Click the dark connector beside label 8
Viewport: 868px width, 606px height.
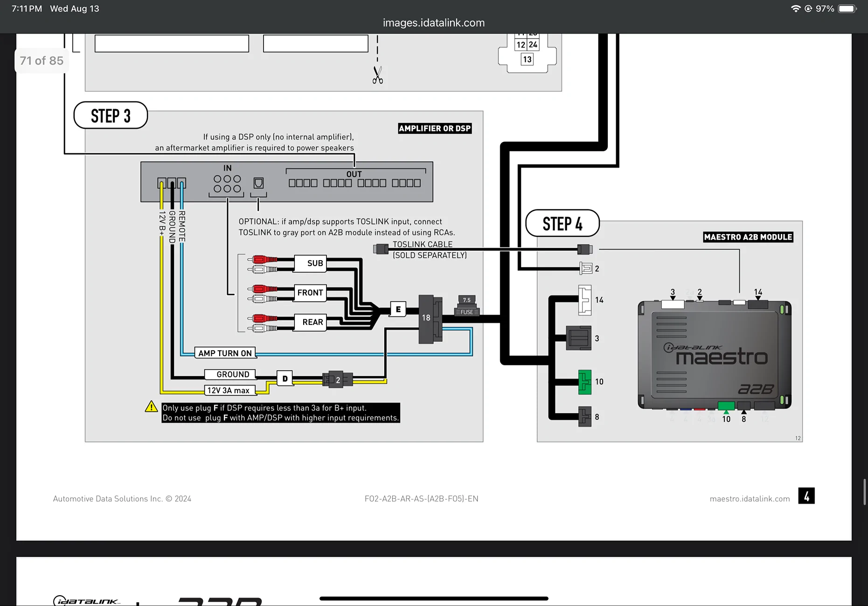coord(585,417)
